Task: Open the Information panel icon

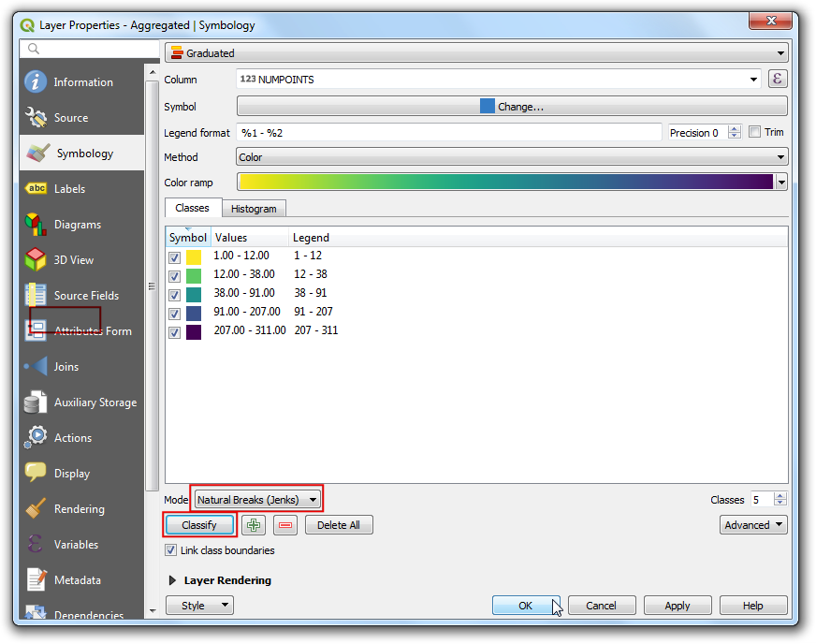Action: coord(36,82)
